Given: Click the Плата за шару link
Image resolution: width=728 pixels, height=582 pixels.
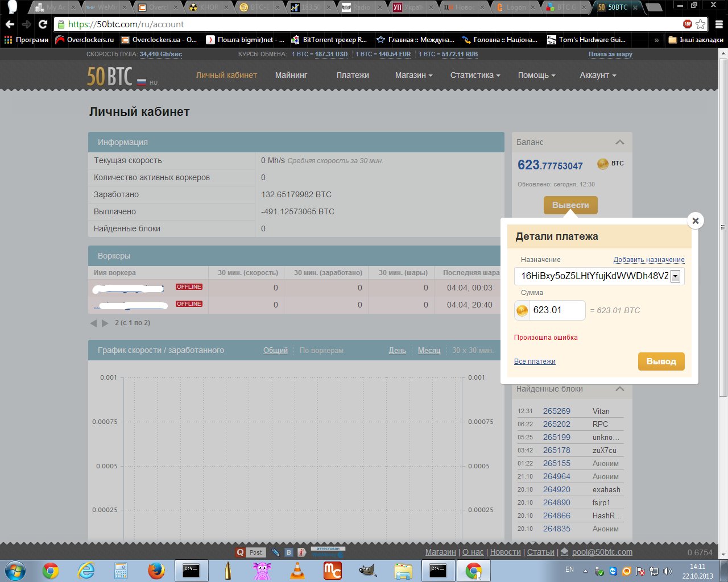Looking at the screenshot, I should [x=610, y=55].
